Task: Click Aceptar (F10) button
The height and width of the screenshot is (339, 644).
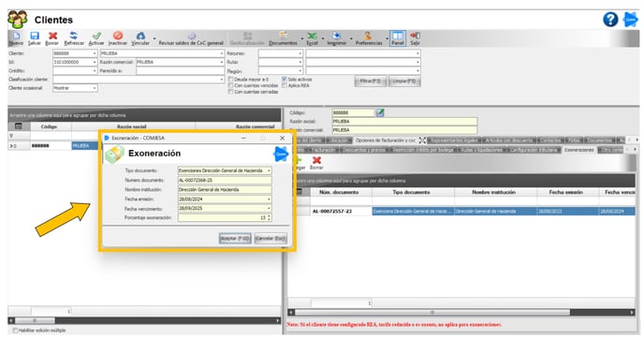Action: (x=235, y=238)
